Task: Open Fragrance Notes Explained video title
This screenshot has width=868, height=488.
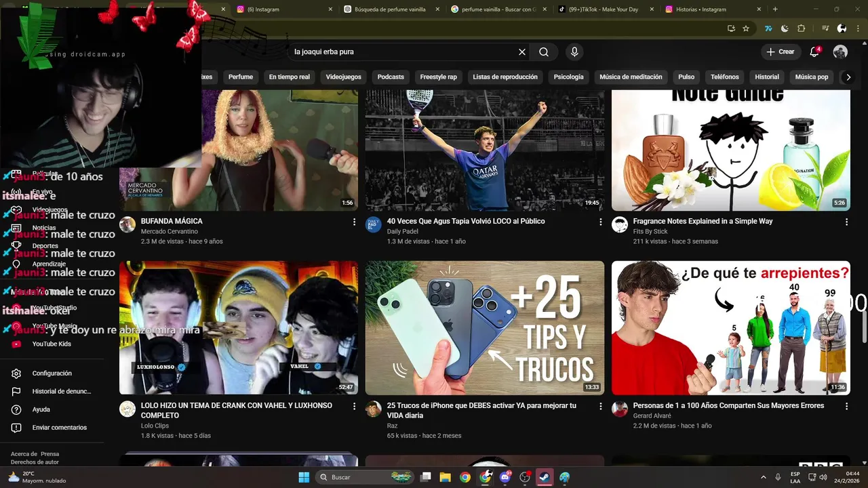Action: pyautogui.click(x=703, y=221)
